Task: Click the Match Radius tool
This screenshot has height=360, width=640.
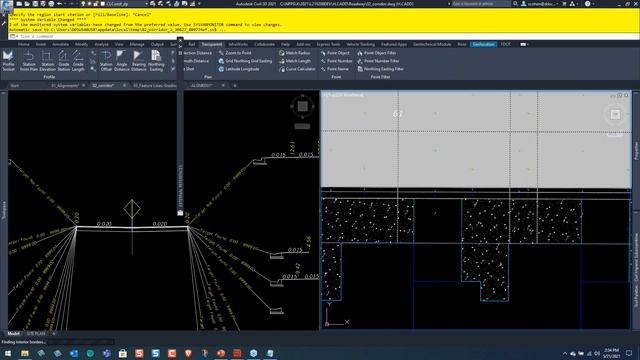Action: pos(294,53)
